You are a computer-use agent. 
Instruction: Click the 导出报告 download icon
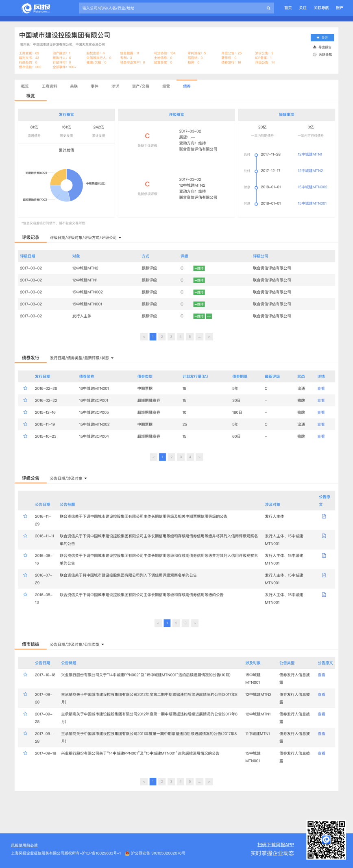(x=315, y=47)
